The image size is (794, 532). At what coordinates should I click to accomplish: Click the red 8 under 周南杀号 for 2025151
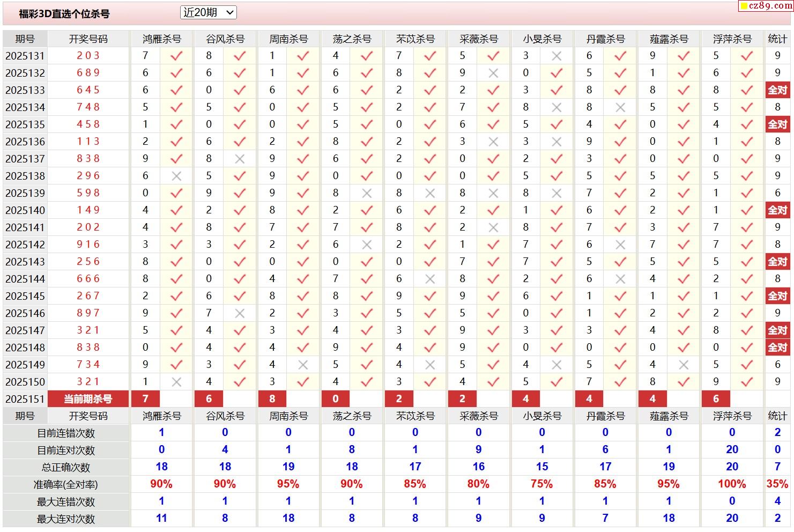pyautogui.click(x=272, y=399)
